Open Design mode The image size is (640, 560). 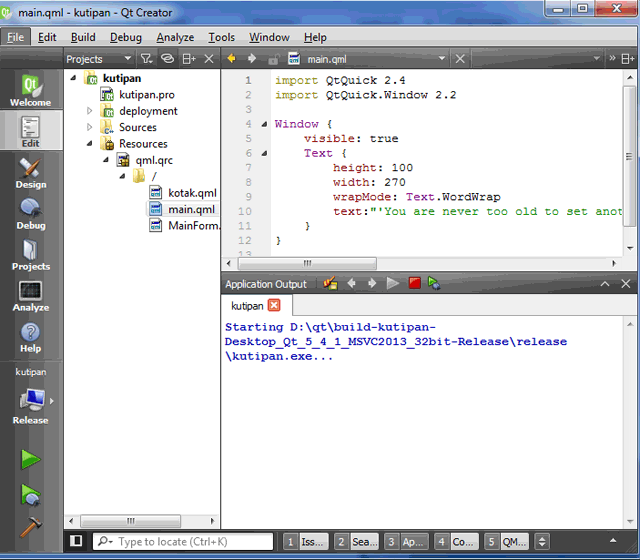click(x=31, y=172)
